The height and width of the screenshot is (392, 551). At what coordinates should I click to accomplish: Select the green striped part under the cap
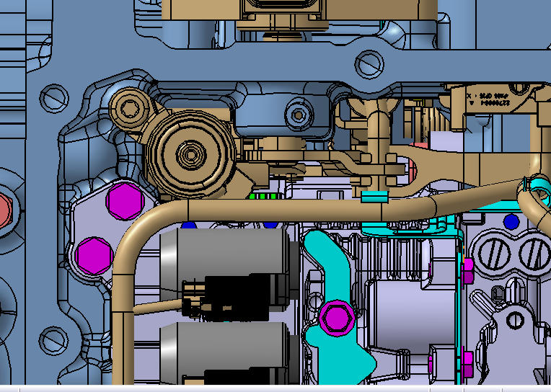(x=263, y=195)
